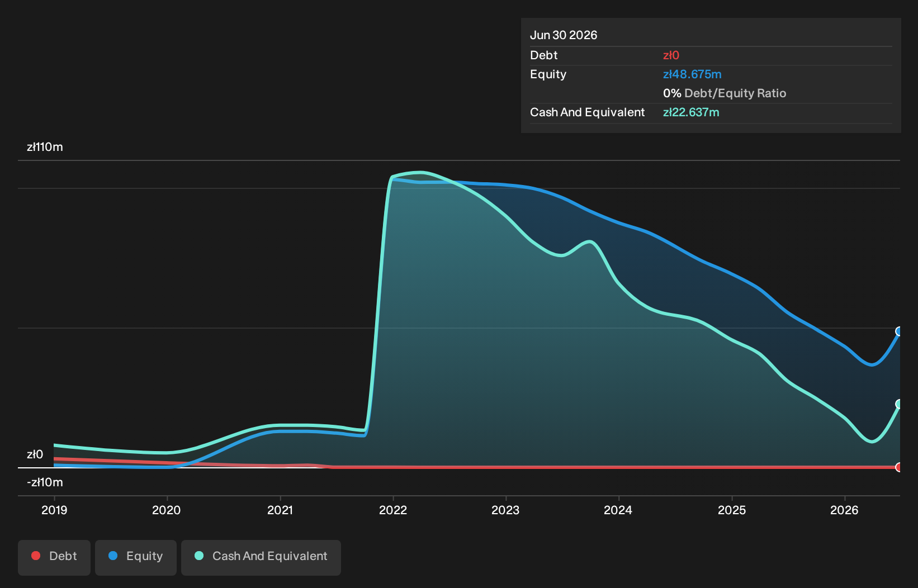918x588 pixels.
Task: Click the 0% Debt/Equity Ratio text
Action: coord(725,93)
